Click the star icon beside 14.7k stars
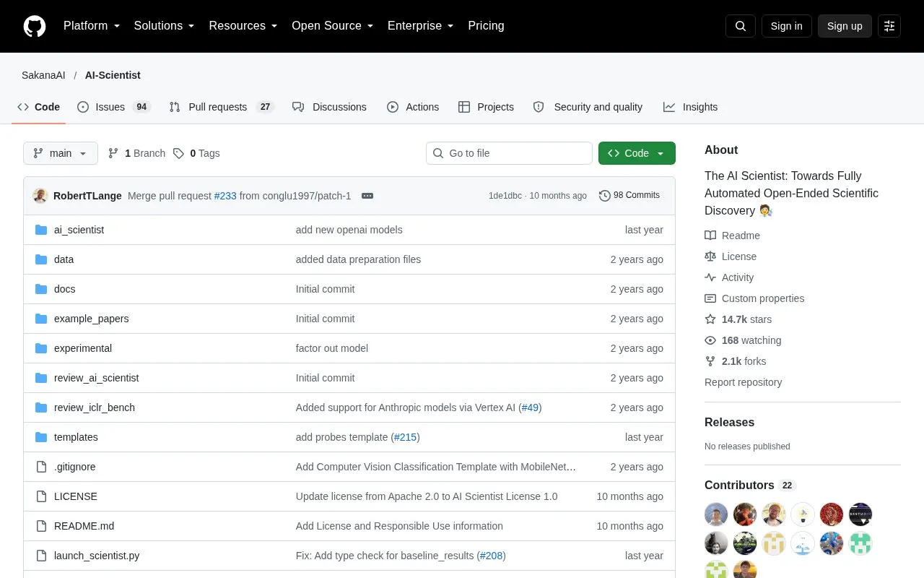924x578 pixels. (710, 319)
